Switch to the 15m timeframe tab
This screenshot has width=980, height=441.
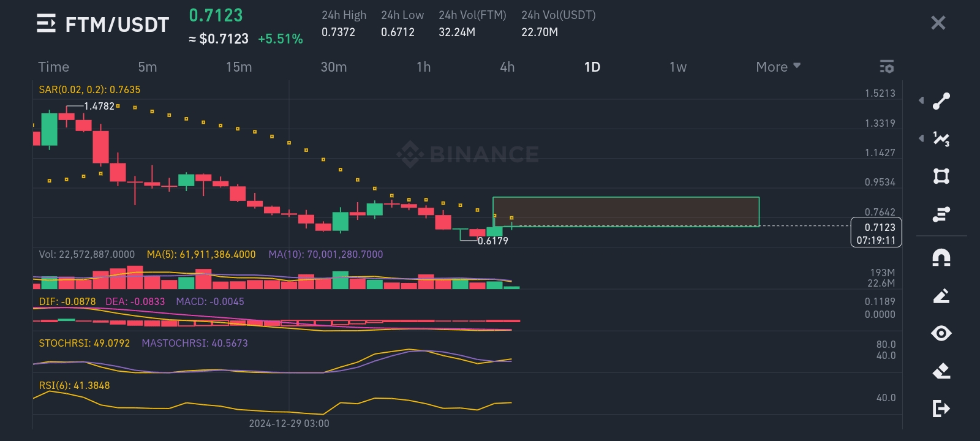(239, 67)
